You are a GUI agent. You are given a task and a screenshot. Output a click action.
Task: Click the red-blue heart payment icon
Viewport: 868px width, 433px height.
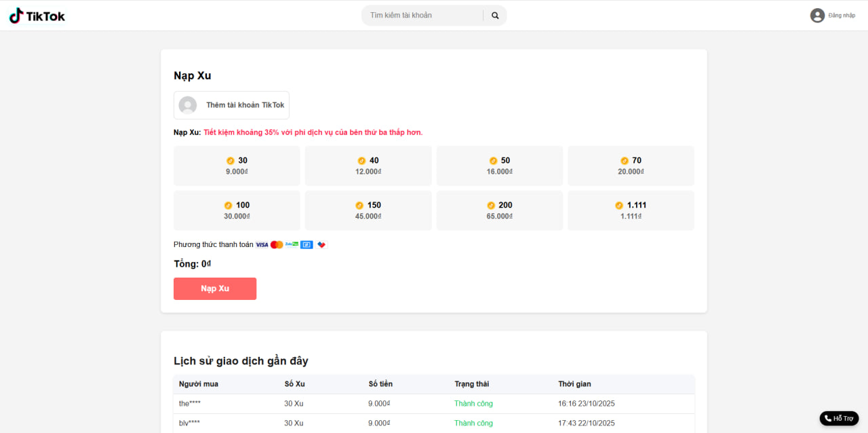click(x=321, y=244)
